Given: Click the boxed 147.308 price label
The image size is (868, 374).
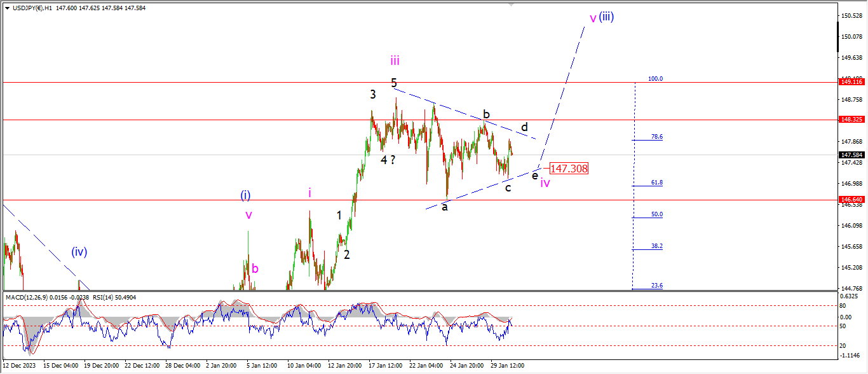Looking at the screenshot, I should (569, 169).
